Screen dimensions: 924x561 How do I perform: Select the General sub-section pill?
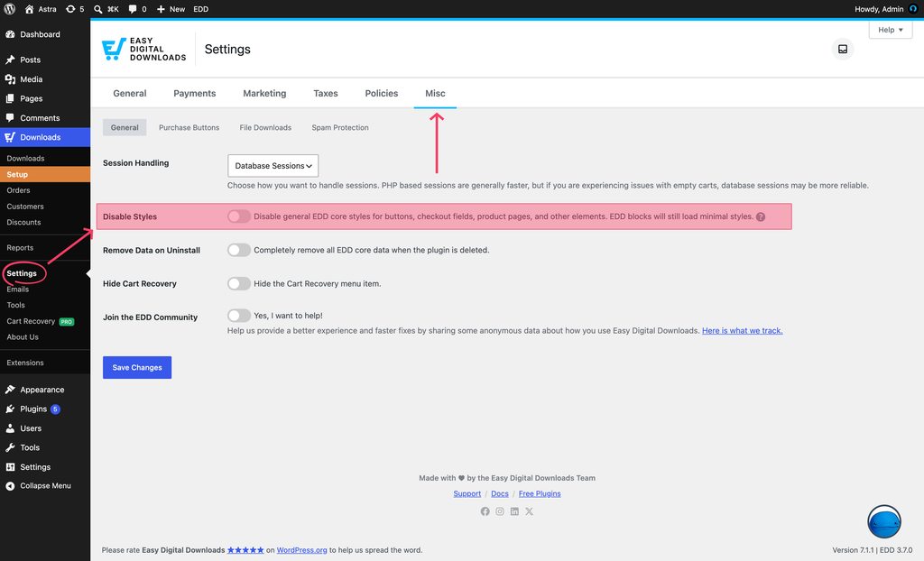(125, 127)
